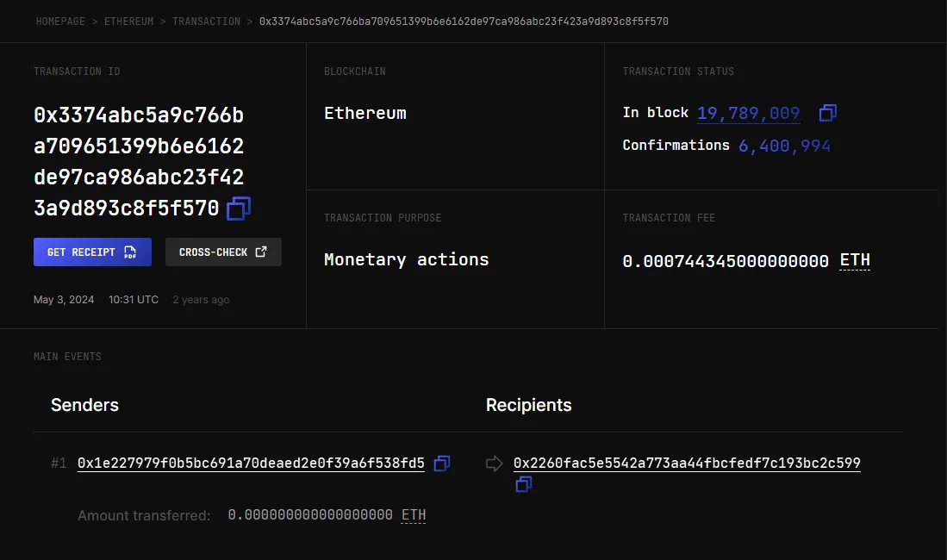The height and width of the screenshot is (560, 947).
Task: Click the Transaction Fee label
Action: coord(669,217)
